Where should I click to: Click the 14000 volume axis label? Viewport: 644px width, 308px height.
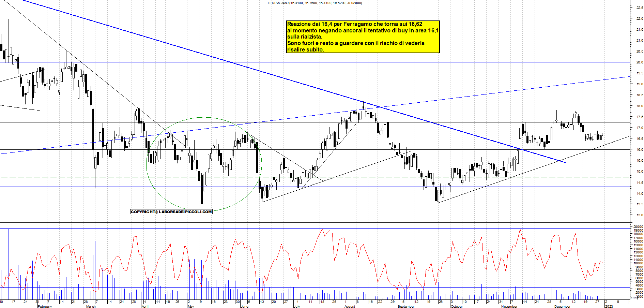(x=638, y=249)
